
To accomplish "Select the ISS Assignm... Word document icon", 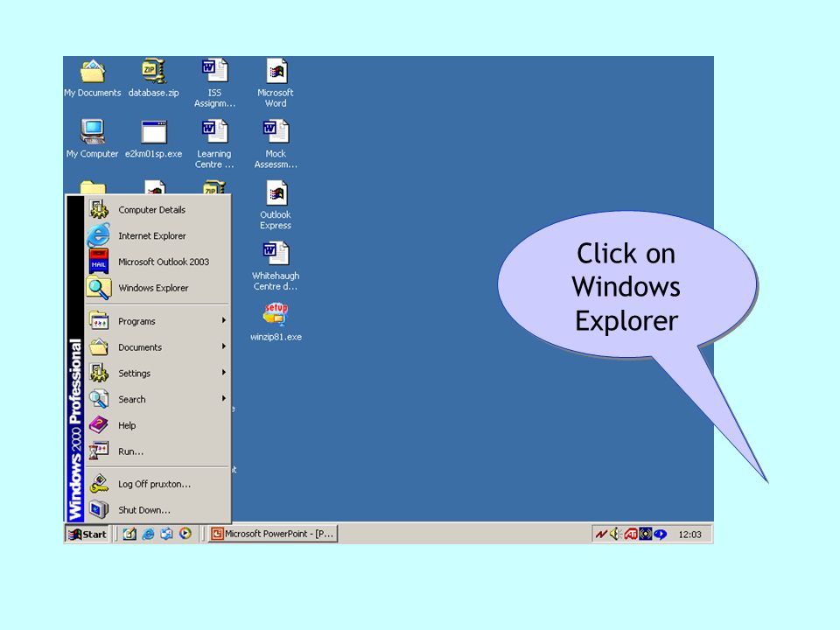I will coord(215,84).
